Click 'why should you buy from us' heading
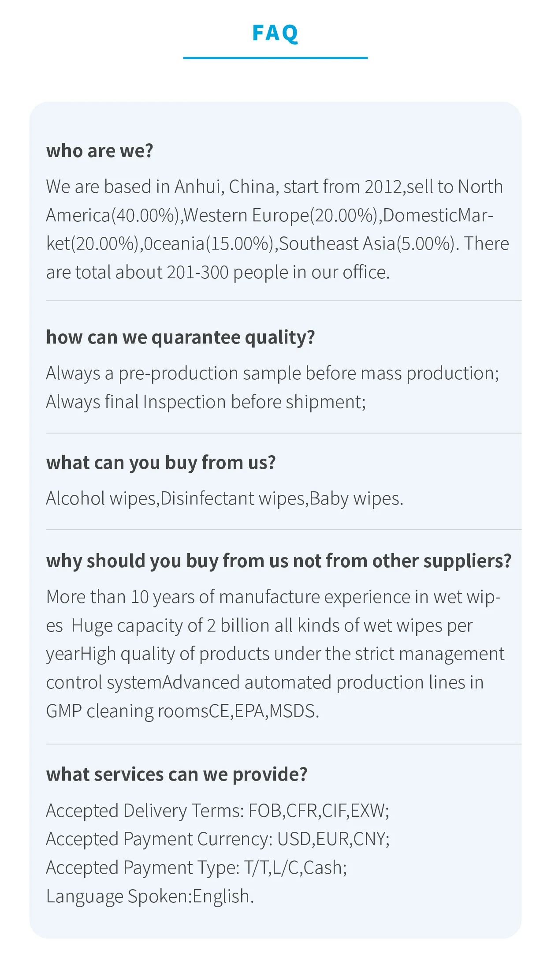Screen dimensions: 551x980 point(279,561)
